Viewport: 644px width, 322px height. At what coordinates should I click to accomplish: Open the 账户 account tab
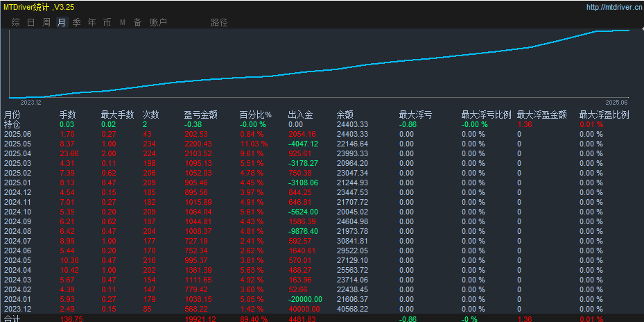(x=158, y=23)
